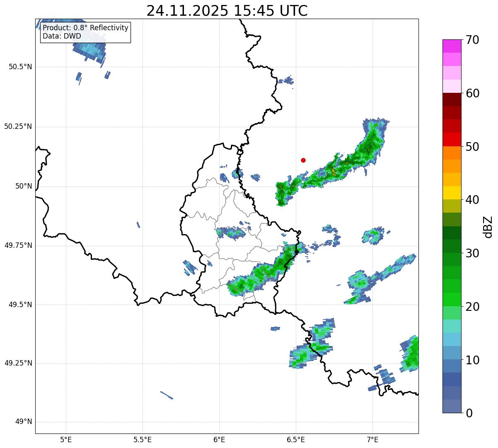This screenshot has width=498, height=448.
Task: Select the 49.5°N latitude label
Action: (x=20, y=305)
